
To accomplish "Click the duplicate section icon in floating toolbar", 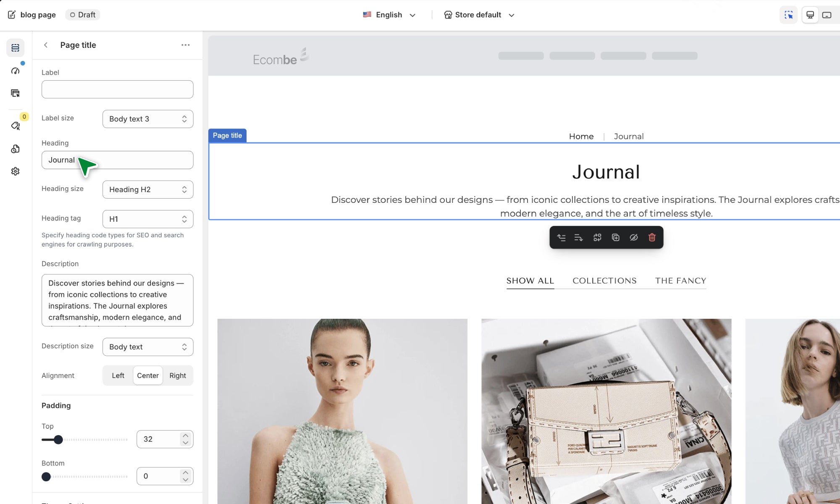I will click(x=615, y=237).
